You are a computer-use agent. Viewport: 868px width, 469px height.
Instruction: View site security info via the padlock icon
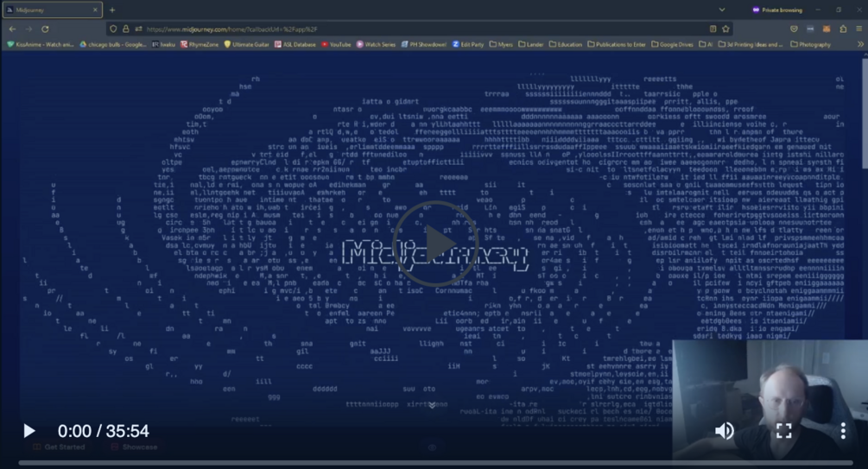tap(125, 29)
